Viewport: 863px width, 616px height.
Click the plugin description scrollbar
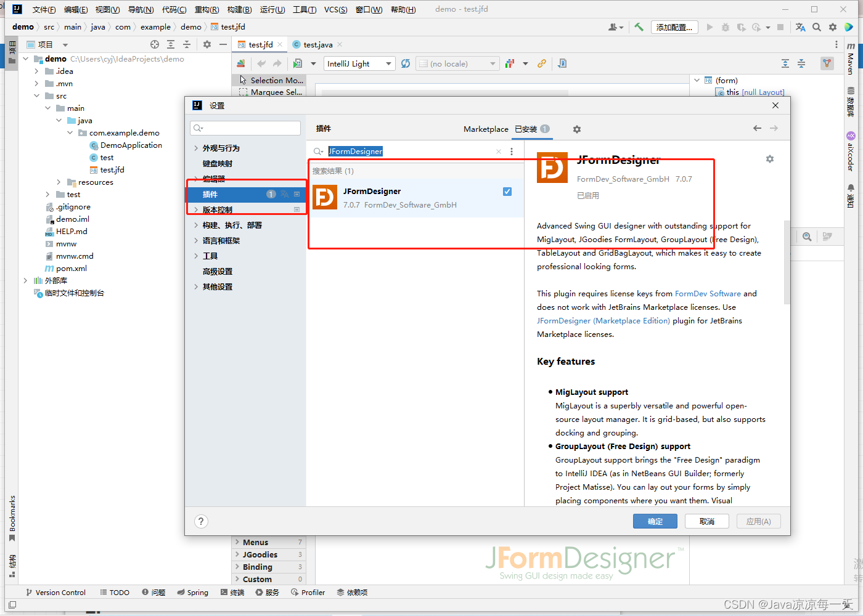(x=787, y=262)
